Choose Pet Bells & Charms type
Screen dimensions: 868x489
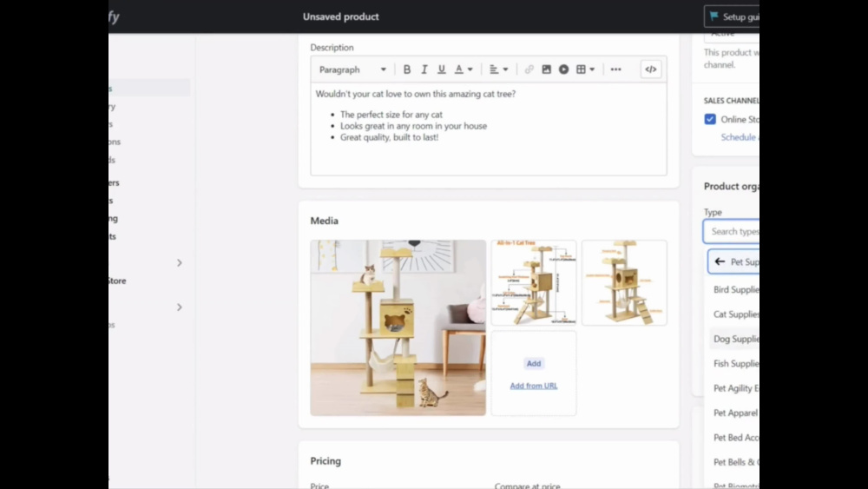(x=734, y=462)
